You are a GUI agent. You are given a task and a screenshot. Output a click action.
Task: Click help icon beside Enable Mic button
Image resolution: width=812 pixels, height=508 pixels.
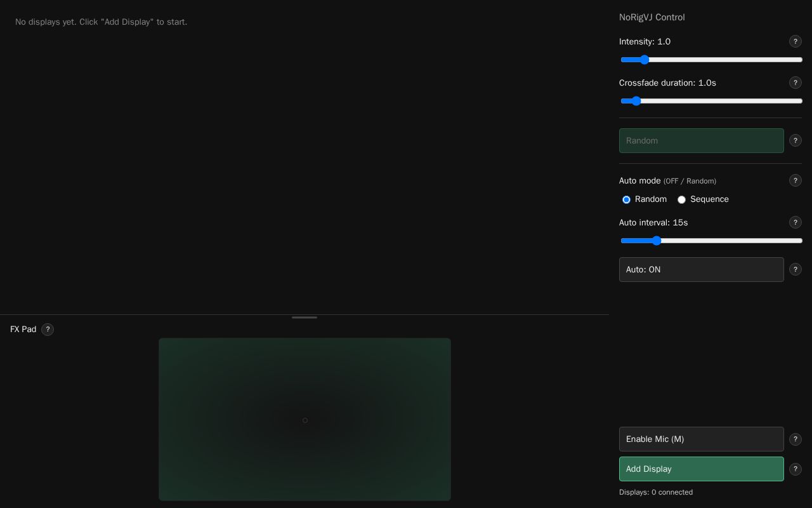click(x=796, y=439)
